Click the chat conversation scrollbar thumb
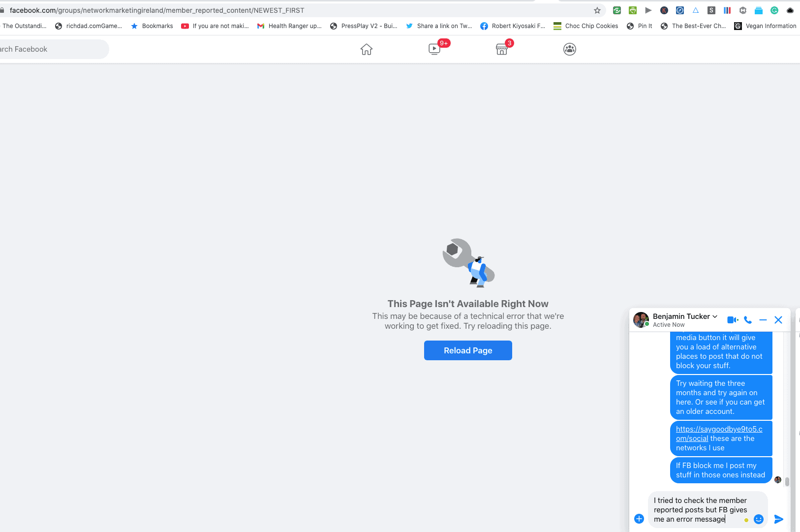This screenshot has height=532, width=800. 787,481
